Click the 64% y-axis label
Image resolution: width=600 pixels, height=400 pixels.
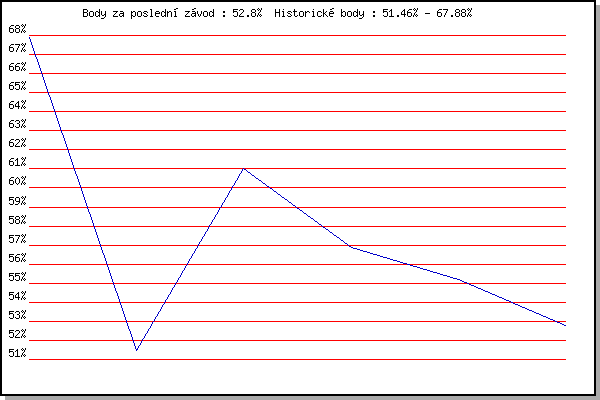point(17,105)
